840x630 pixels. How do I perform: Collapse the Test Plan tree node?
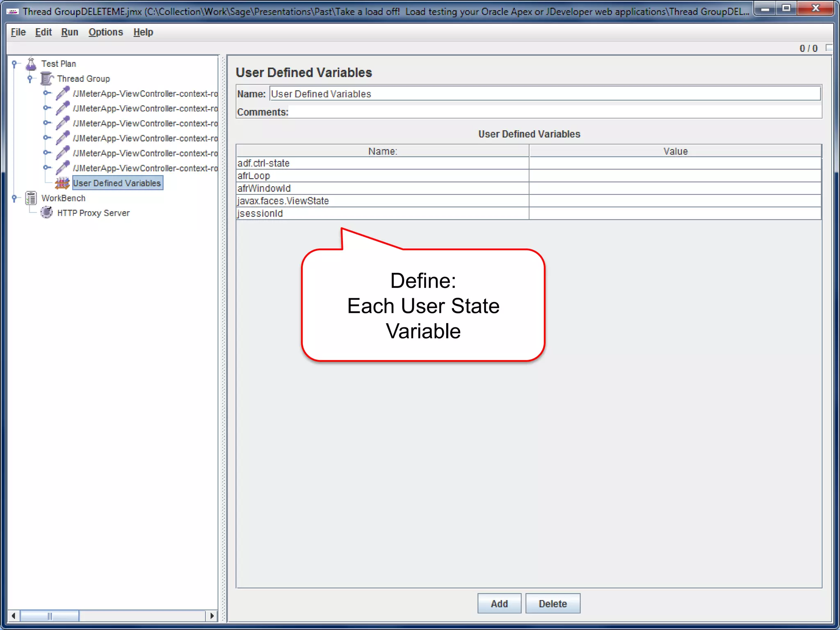pos(15,64)
